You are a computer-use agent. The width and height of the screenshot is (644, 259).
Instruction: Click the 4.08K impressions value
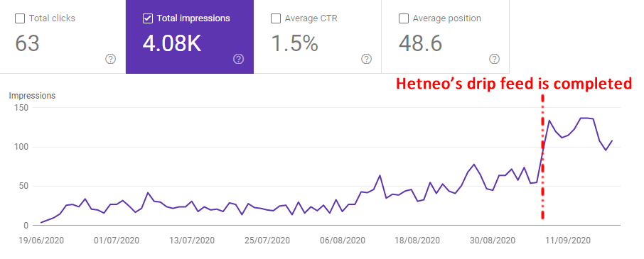[x=172, y=43]
